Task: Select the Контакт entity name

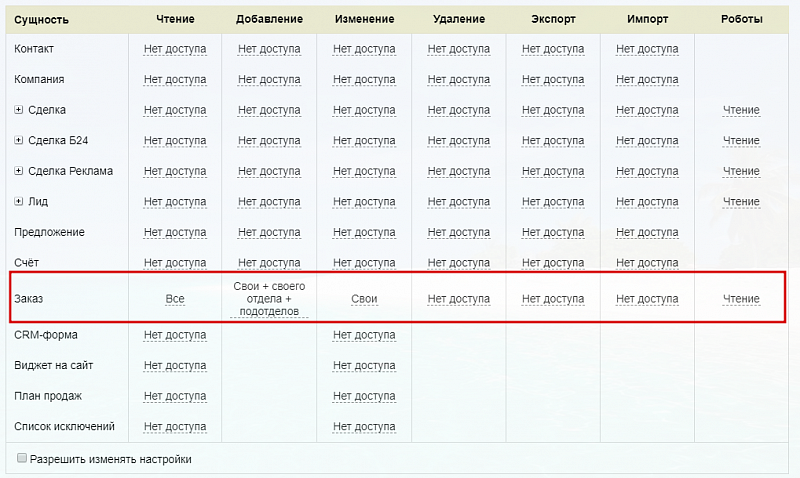Action: point(34,49)
